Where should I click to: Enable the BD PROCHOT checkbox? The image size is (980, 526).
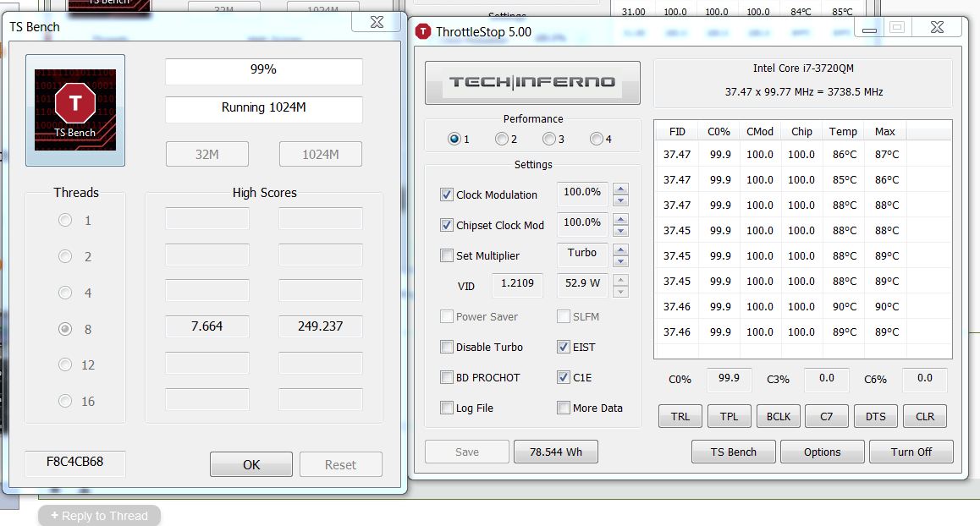pyautogui.click(x=446, y=377)
